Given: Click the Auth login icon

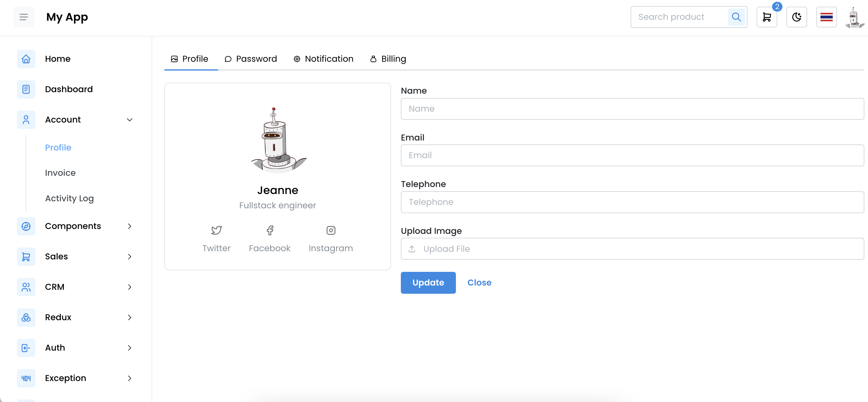Looking at the screenshot, I should [26, 348].
